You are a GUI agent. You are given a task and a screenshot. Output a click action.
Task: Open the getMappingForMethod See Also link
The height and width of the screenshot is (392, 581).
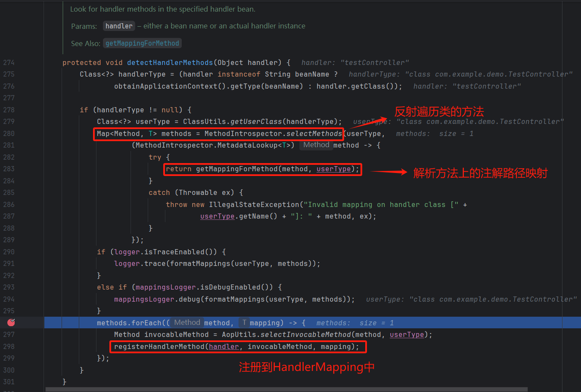tap(142, 43)
